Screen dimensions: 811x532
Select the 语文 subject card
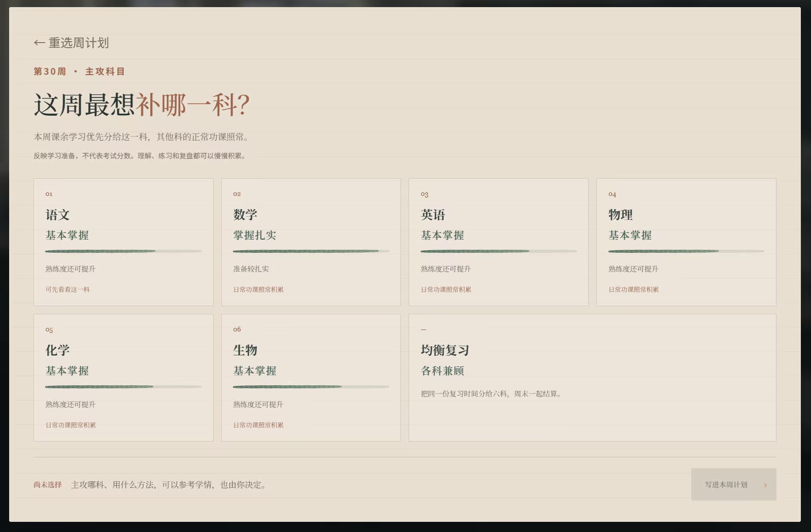(x=123, y=242)
